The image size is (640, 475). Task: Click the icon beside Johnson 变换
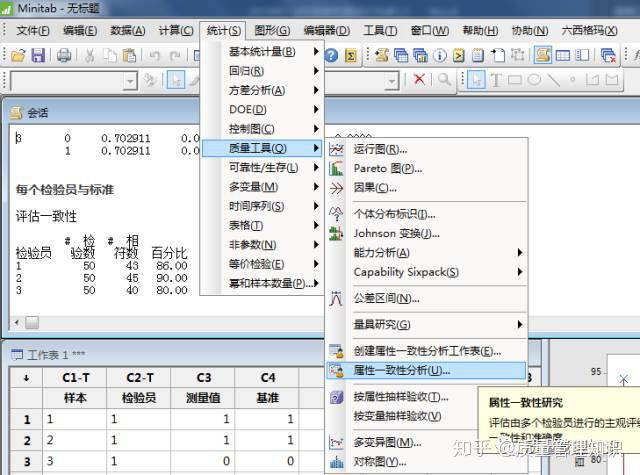click(x=336, y=233)
